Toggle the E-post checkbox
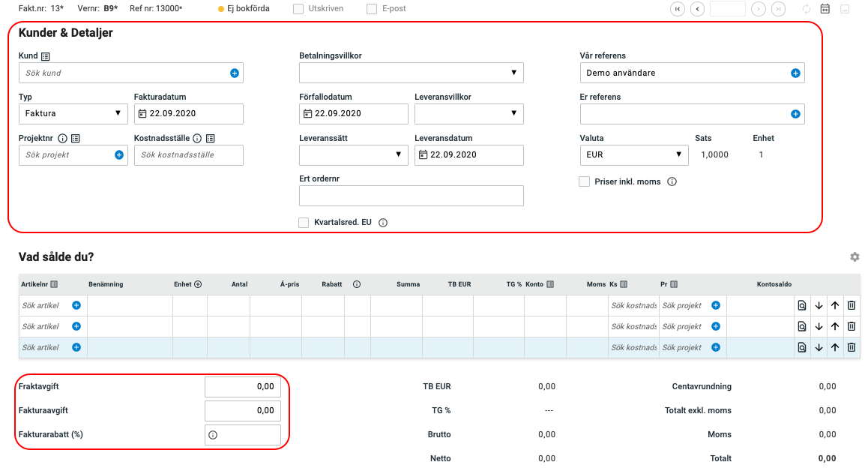868x468 pixels. (x=372, y=9)
